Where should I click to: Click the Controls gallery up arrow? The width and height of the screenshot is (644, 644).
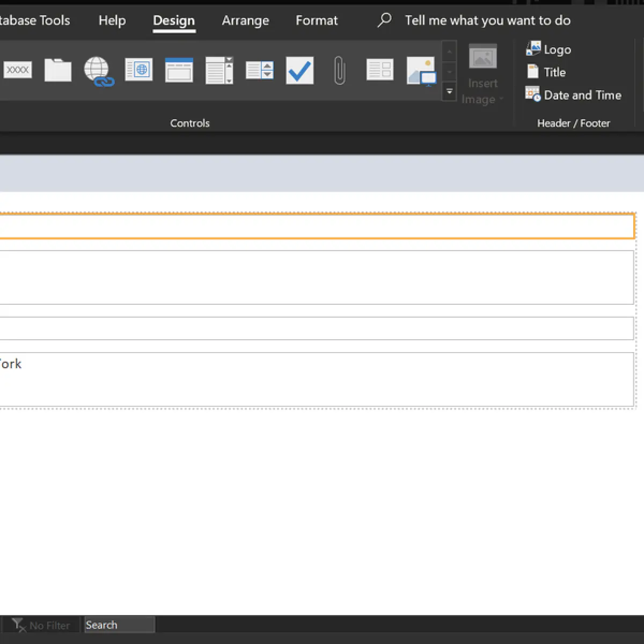tap(450, 52)
